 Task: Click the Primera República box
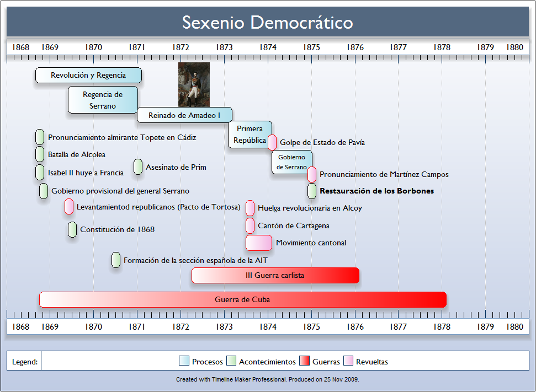pyautogui.click(x=250, y=135)
